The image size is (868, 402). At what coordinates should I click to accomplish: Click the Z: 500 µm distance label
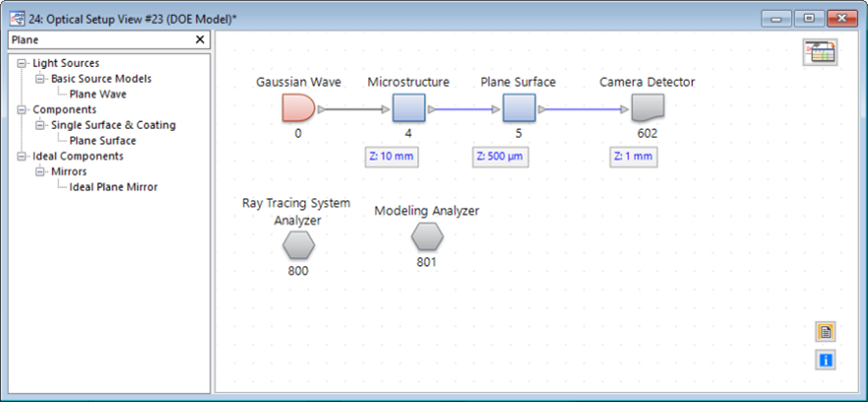[x=500, y=157]
